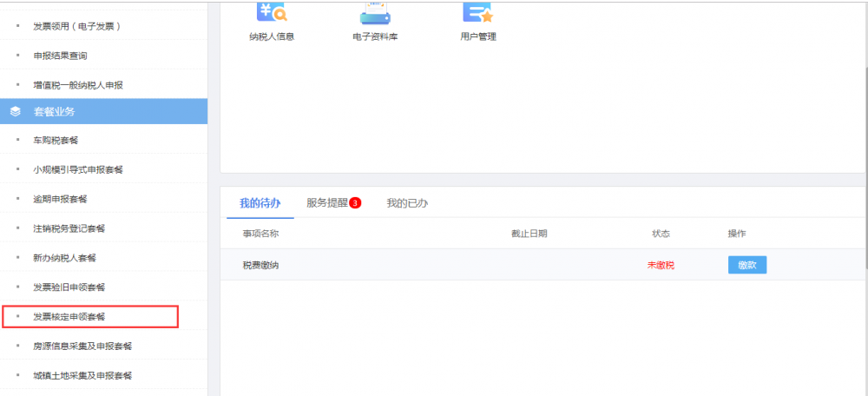Open the 用户管理 icon
The width and height of the screenshot is (868, 396).
tap(477, 12)
